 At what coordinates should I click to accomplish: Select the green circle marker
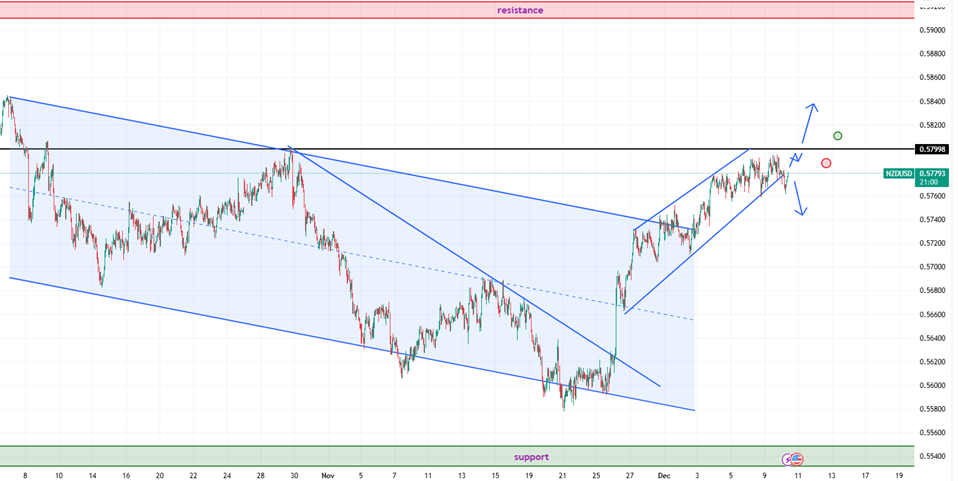pos(838,135)
